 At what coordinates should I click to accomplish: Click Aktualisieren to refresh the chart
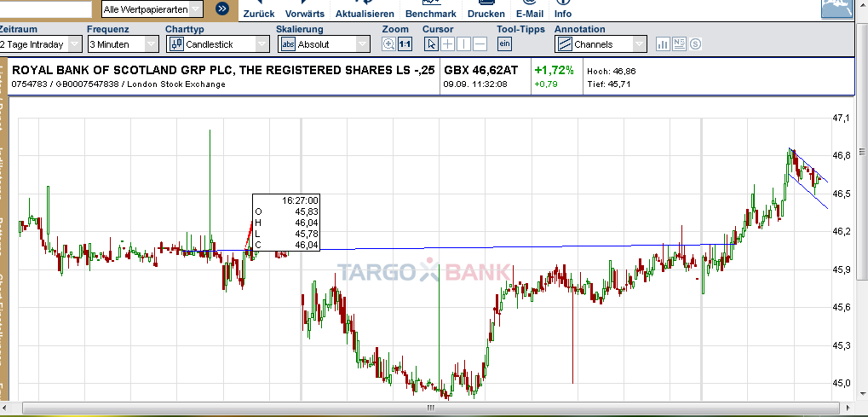point(365,14)
